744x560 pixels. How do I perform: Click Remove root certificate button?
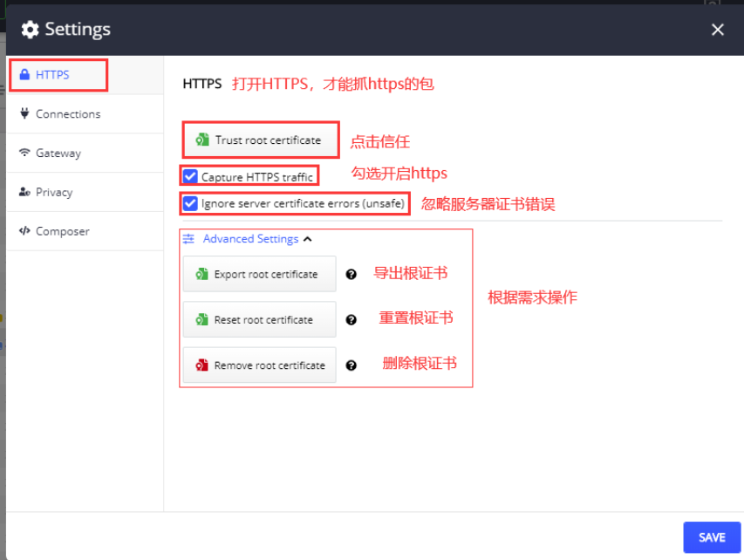tap(260, 365)
